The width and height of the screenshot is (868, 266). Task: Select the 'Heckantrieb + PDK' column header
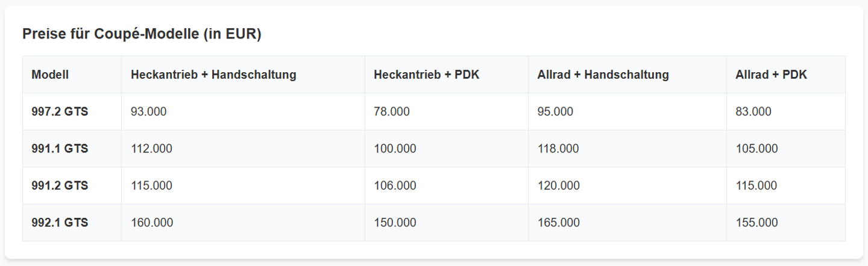pos(447,75)
